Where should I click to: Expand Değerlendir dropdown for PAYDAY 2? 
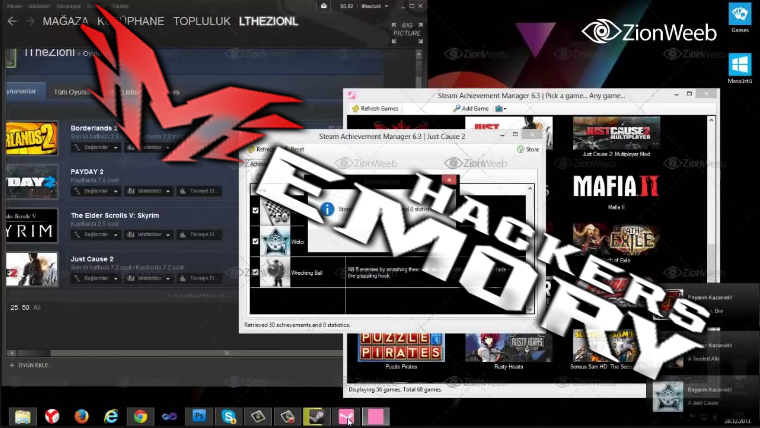pyautogui.click(x=96, y=191)
